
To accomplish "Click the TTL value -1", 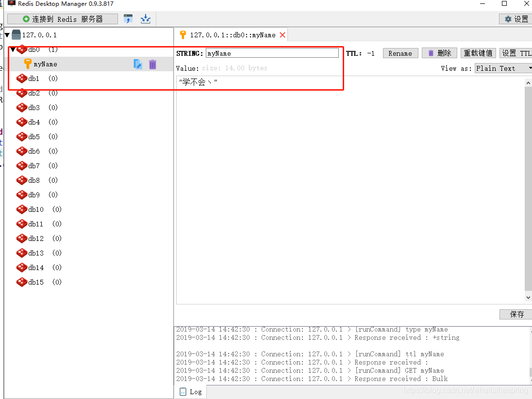I will (x=371, y=53).
